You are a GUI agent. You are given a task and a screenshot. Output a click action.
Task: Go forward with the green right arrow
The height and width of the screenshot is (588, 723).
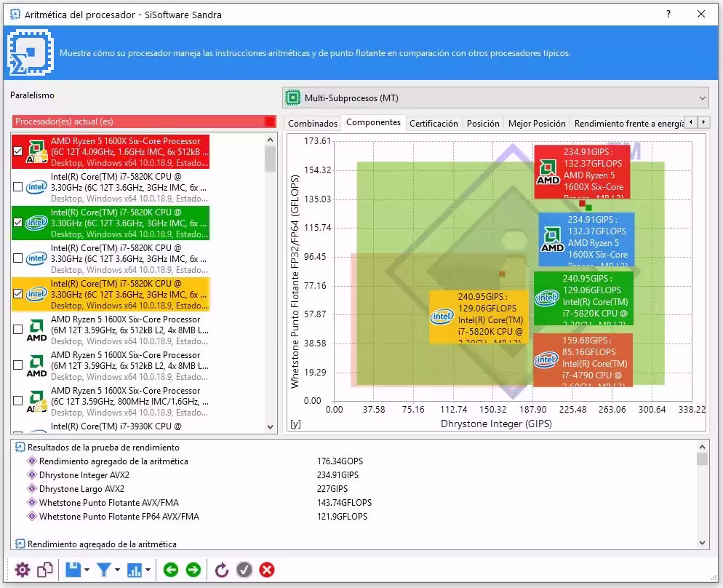click(x=193, y=570)
